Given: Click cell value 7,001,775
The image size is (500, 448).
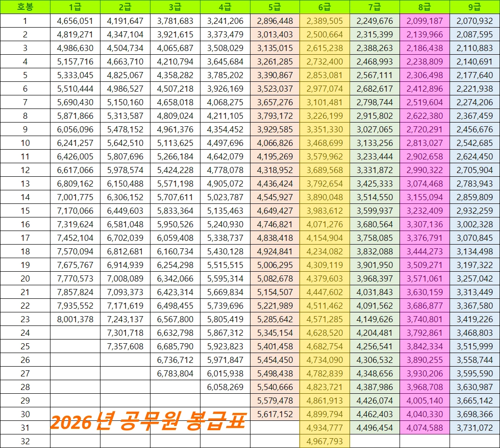Looking at the screenshot, I should [x=75, y=197].
